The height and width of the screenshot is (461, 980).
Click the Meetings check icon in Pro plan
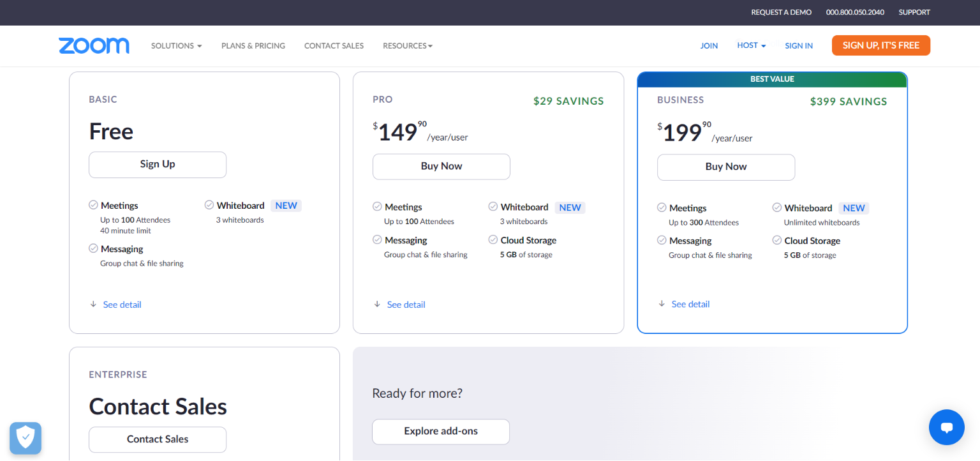click(x=377, y=207)
